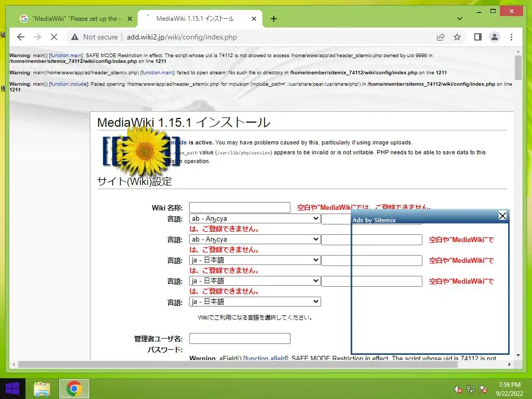The height and width of the screenshot is (399, 532).
Task: Click the scroll right arrow
Action: tap(509, 364)
